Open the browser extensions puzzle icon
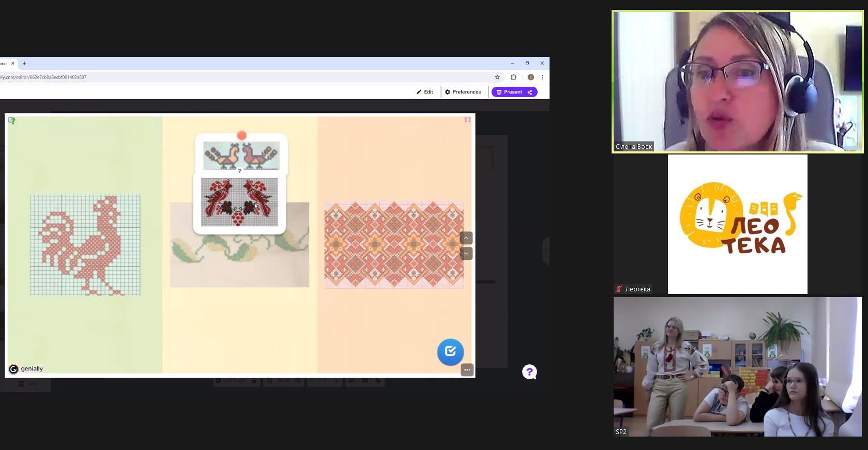 [513, 77]
